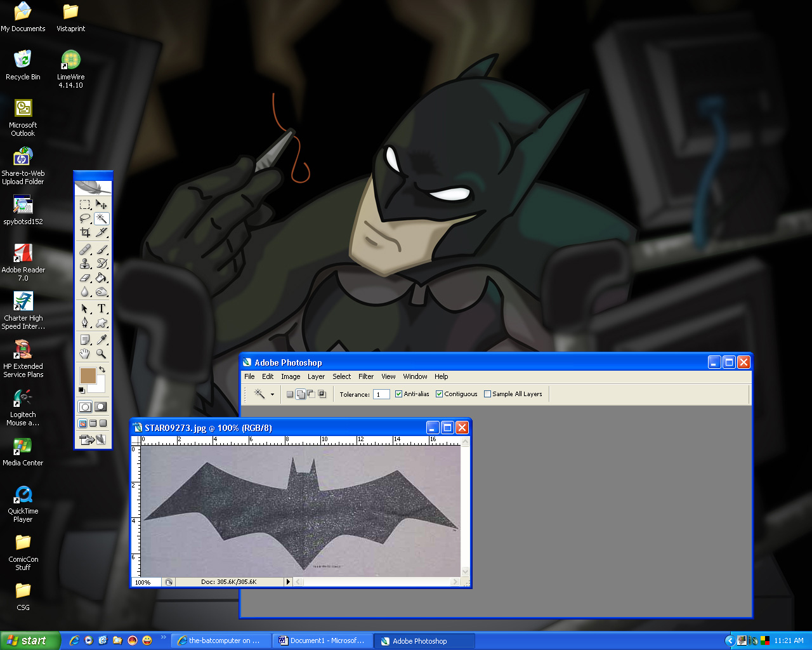
Task: Switch to Full Screen with Menu Bar
Action: (x=93, y=423)
